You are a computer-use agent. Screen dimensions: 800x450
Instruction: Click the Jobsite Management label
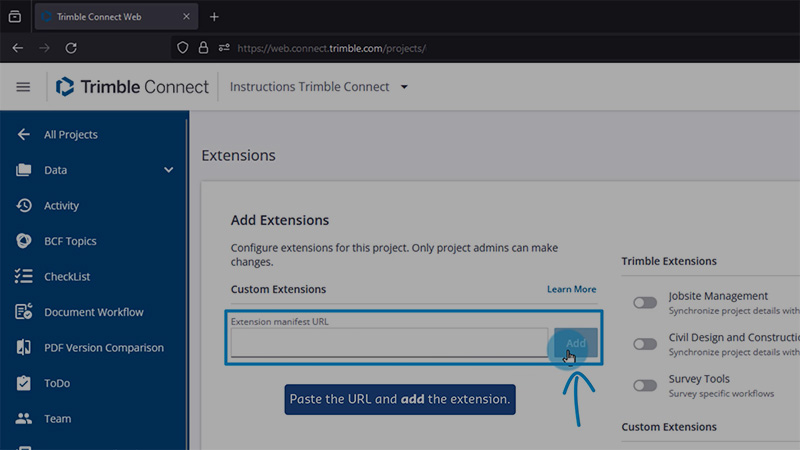(x=718, y=296)
